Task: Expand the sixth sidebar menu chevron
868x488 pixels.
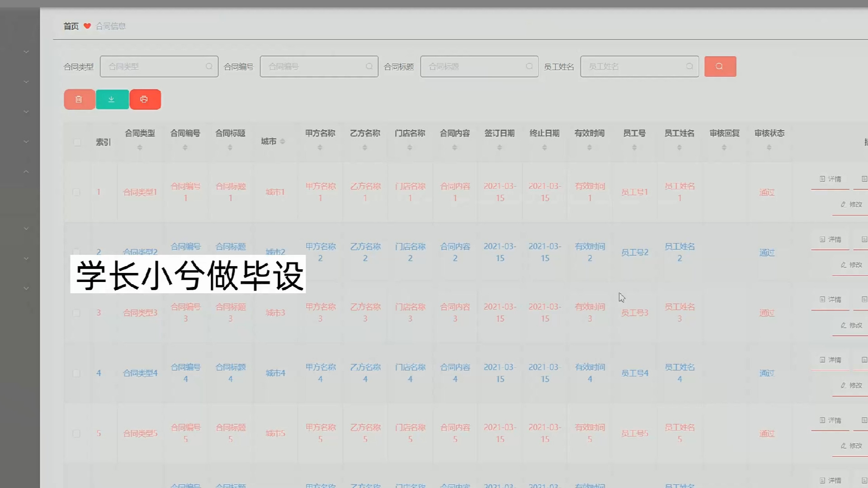Action: point(26,229)
